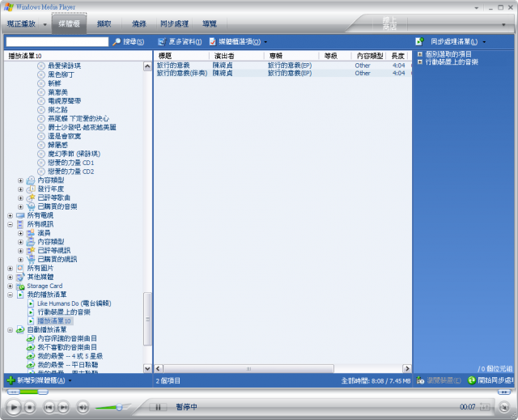Image resolution: width=518 pixels, height=420 pixels.
Task: Open auto playlist 我的最愛 4或5星級
Action: click(x=70, y=356)
